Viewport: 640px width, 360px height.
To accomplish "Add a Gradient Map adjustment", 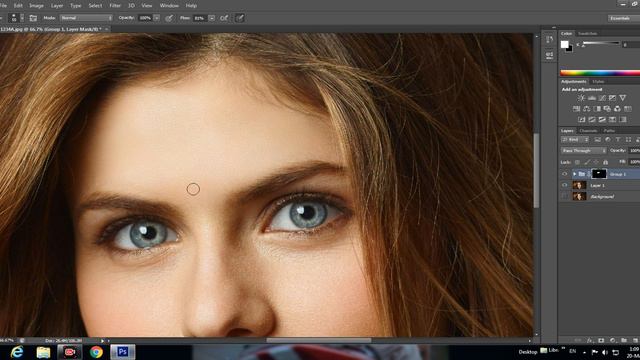I will pos(622,119).
